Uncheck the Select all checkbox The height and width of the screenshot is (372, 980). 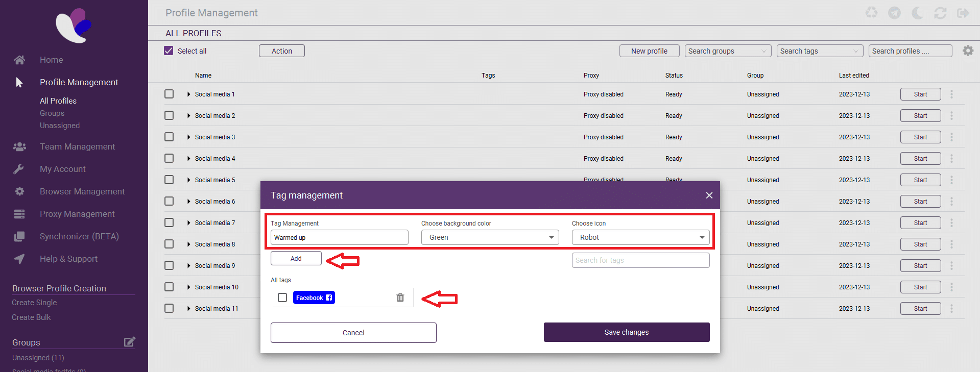[x=169, y=51]
